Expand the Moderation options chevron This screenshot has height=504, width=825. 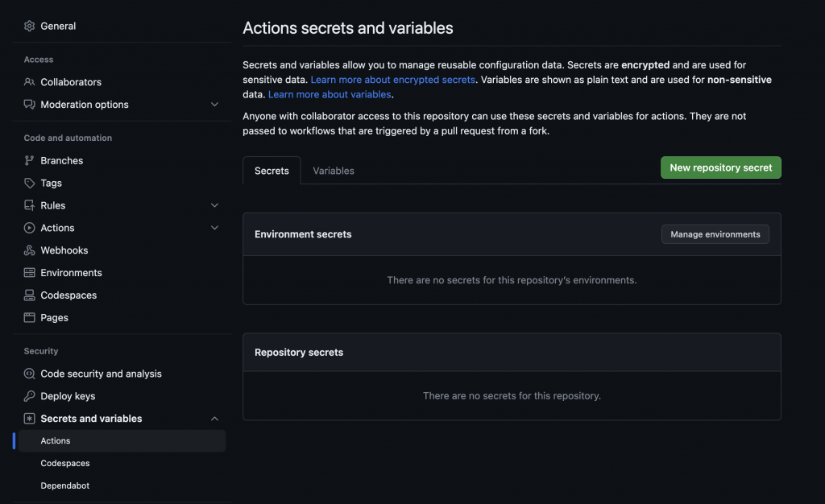[214, 105]
